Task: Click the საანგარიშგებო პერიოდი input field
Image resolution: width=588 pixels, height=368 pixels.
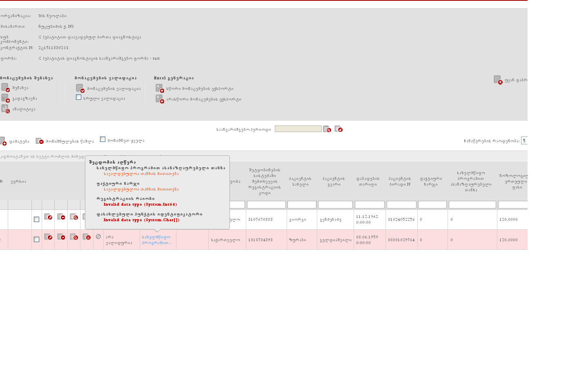Action: (298, 129)
